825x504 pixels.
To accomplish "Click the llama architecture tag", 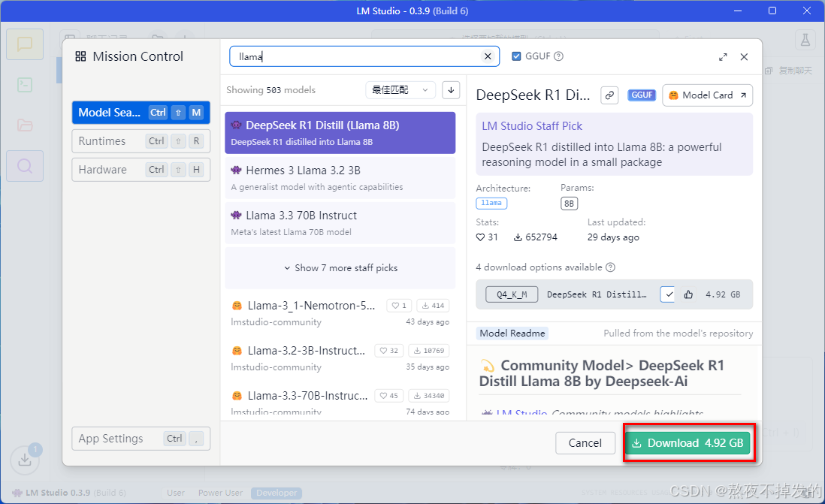I will (491, 203).
